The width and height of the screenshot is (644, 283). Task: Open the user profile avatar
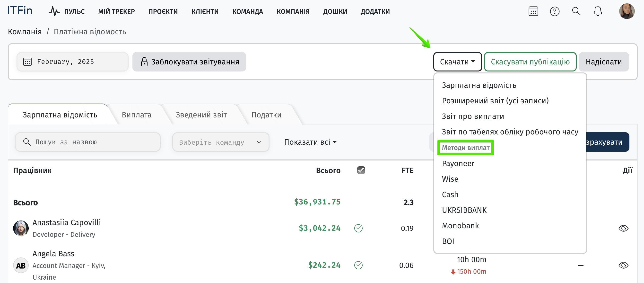tap(627, 11)
